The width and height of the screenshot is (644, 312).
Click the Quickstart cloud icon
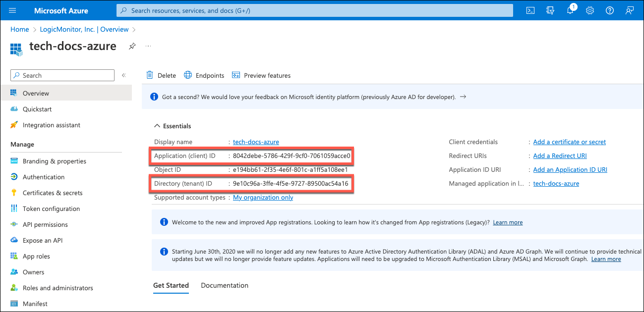[x=14, y=109]
